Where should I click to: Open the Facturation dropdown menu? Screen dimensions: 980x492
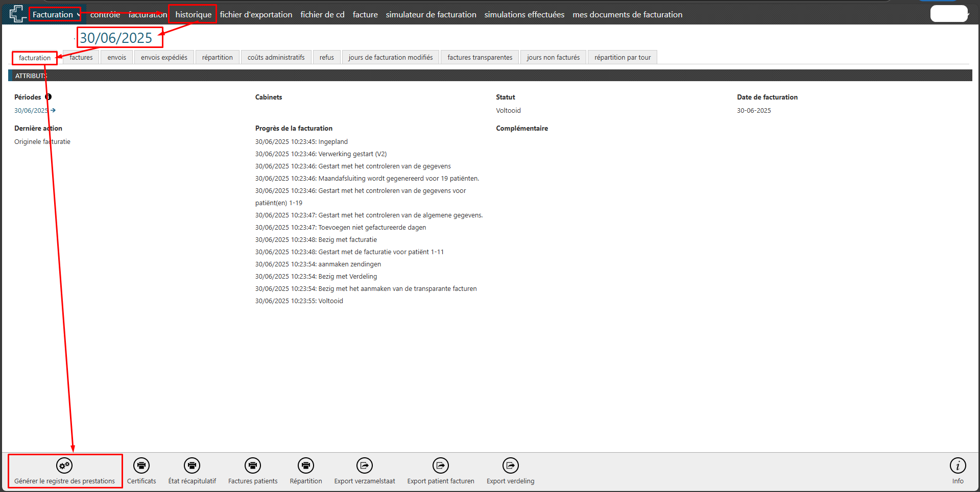click(x=55, y=14)
